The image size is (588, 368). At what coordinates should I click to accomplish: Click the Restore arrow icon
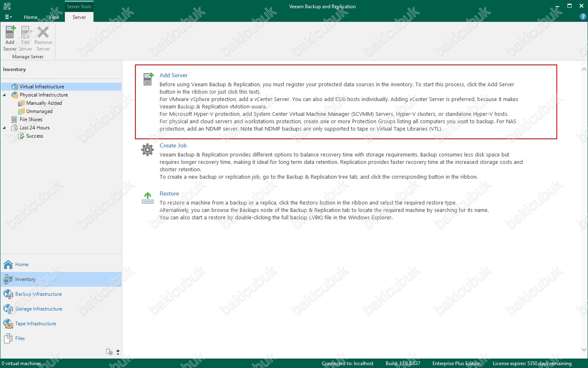pyautogui.click(x=148, y=198)
